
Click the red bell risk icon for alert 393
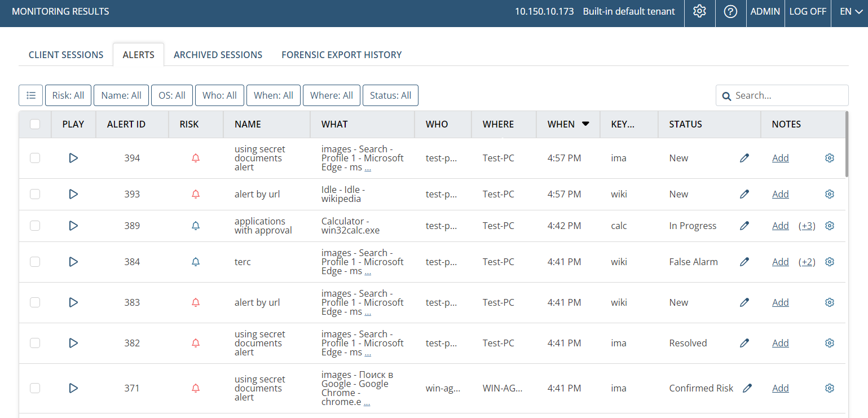tap(196, 194)
